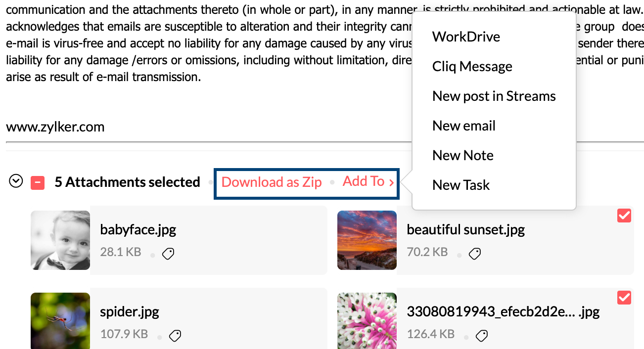Choose New post in Streams
Image resolution: width=644 pixels, height=349 pixels.
494,96
